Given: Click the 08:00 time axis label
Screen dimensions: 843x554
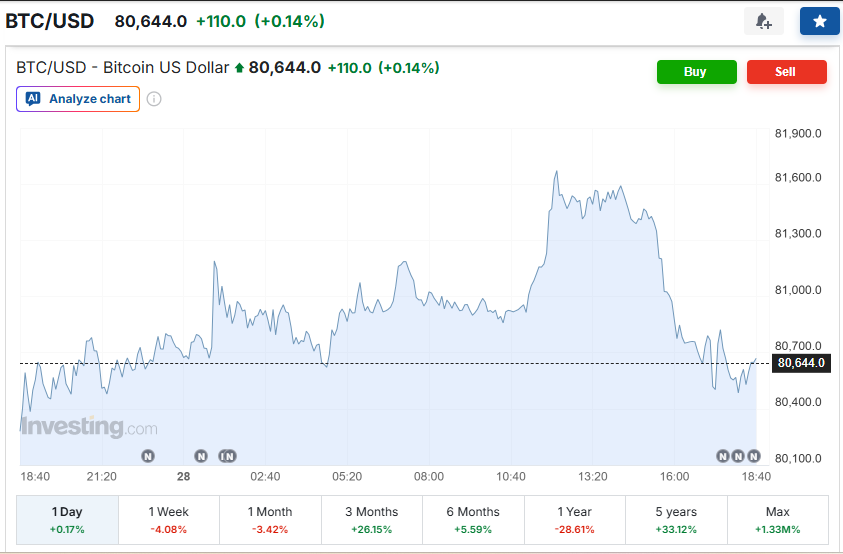Looking at the screenshot, I should [x=429, y=477].
